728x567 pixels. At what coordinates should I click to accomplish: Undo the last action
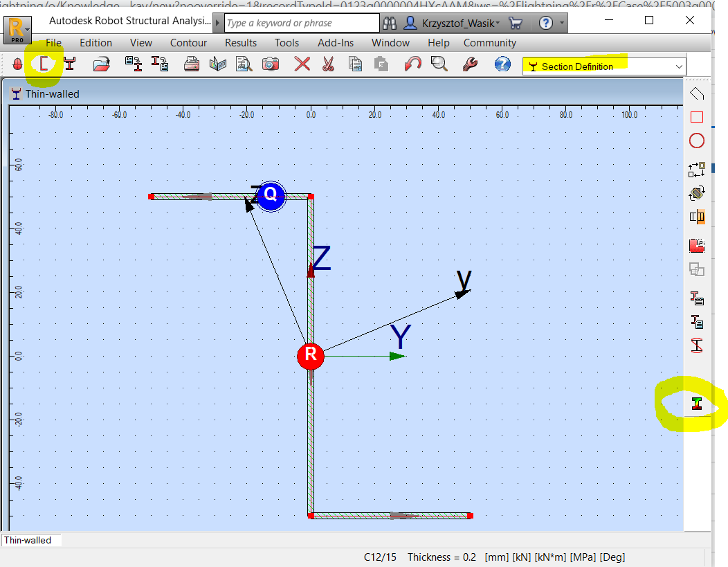[x=413, y=64]
